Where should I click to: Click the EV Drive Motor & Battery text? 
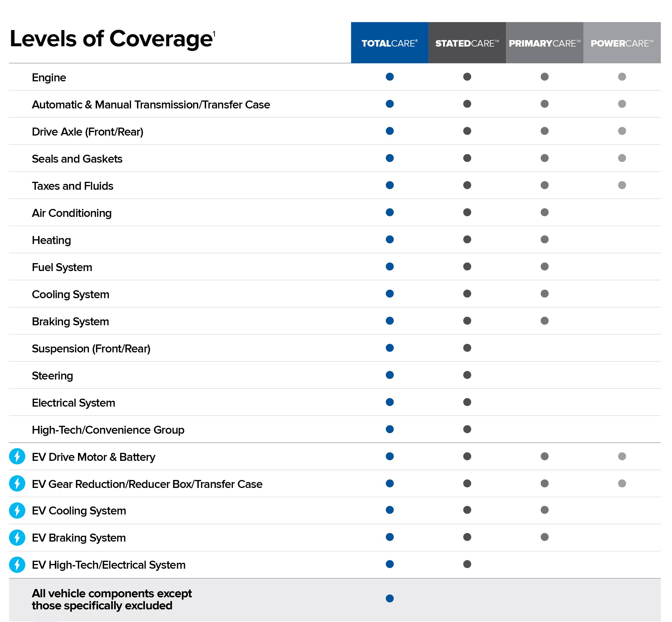94,457
